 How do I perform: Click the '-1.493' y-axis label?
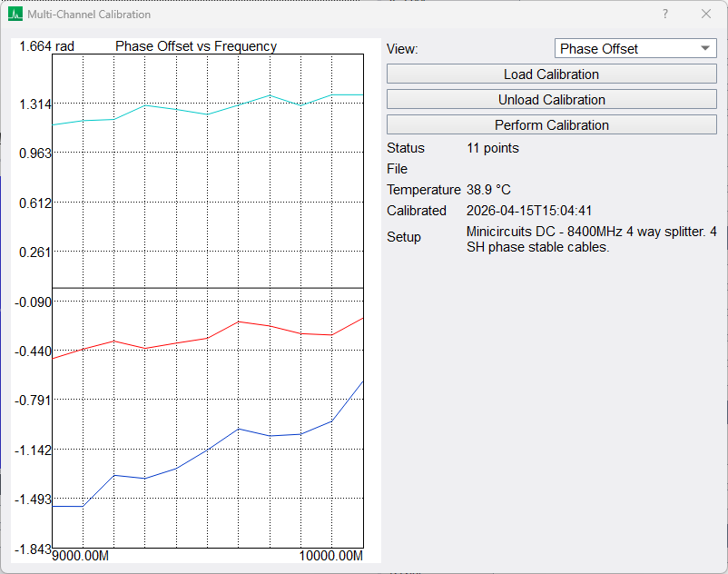click(x=33, y=500)
